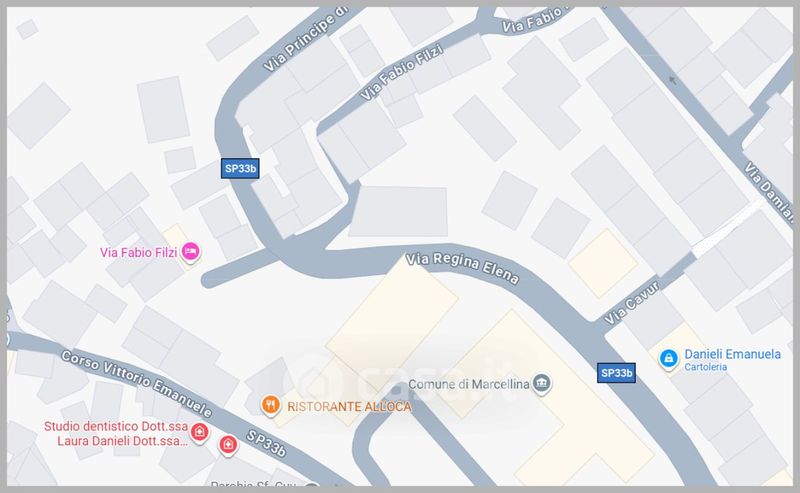Viewport: 800px width, 493px height.
Task: Click the pink Via Fabio Filzi place label
Action: click(138, 252)
